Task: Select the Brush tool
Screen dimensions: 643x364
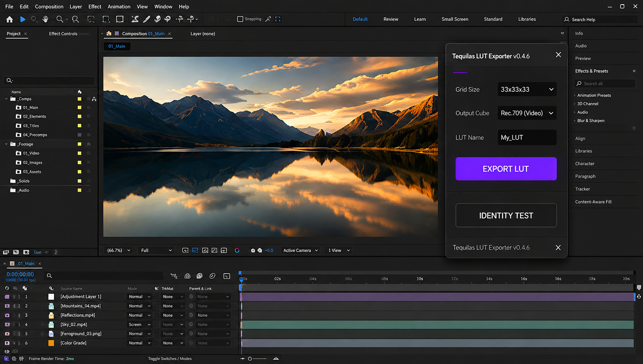Action: pos(147,19)
